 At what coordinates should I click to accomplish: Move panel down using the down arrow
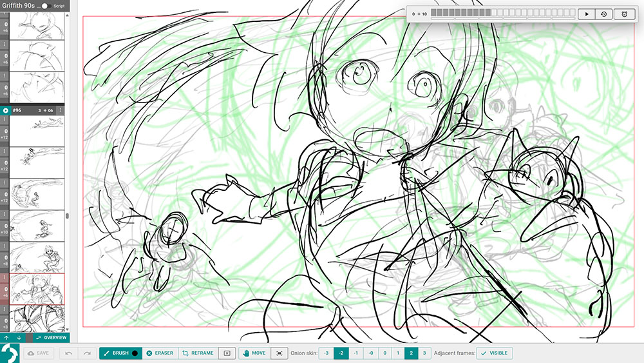(19, 337)
